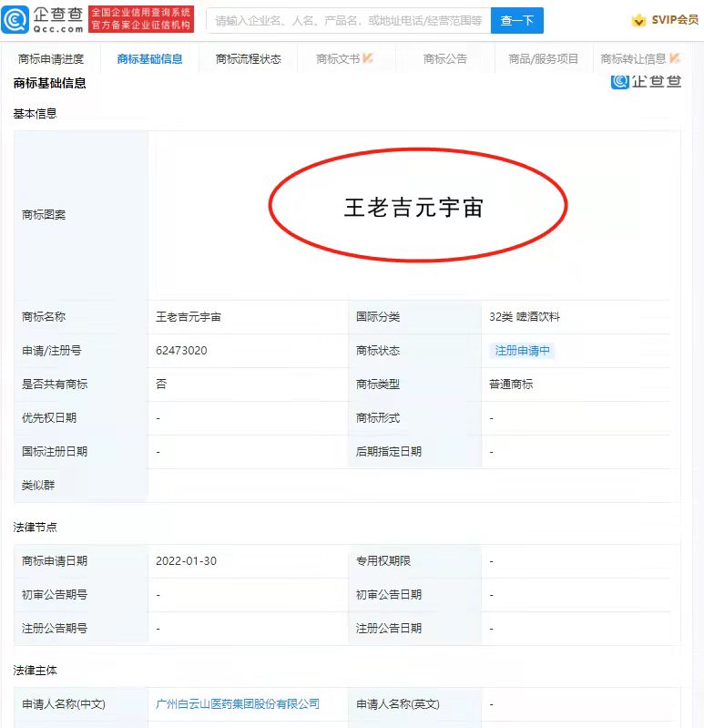
Task: Click the 查一下 search button
Action: pos(517,20)
